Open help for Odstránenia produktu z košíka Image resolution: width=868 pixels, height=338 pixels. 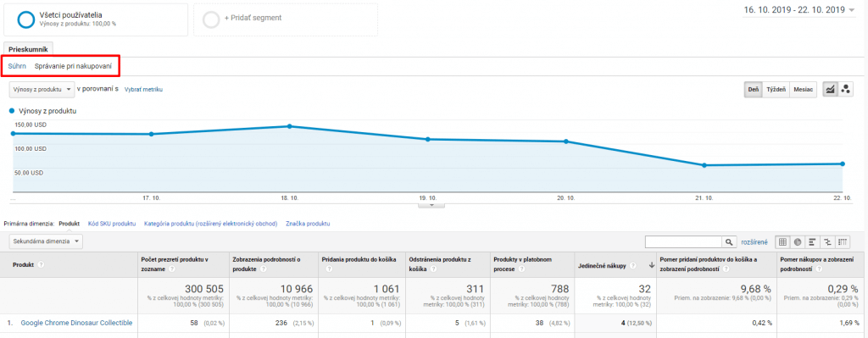434,269
